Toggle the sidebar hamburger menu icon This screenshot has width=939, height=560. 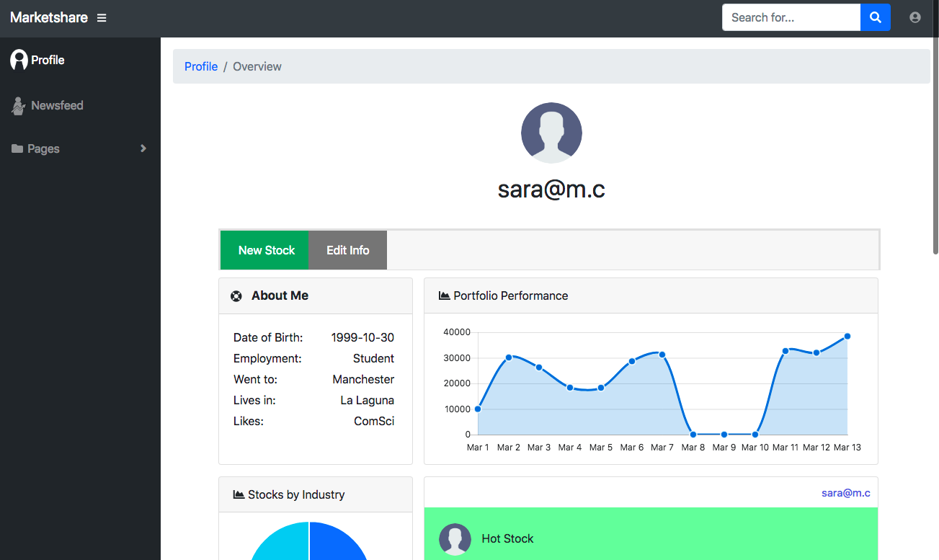(102, 18)
